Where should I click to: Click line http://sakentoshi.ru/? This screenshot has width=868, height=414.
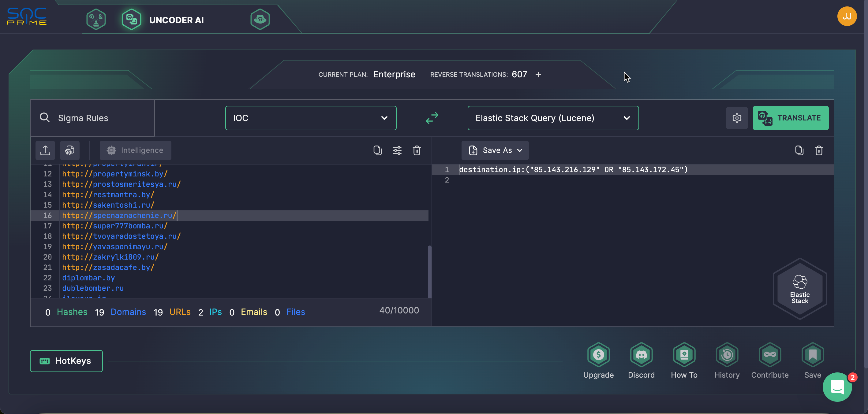click(x=108, y=205)
